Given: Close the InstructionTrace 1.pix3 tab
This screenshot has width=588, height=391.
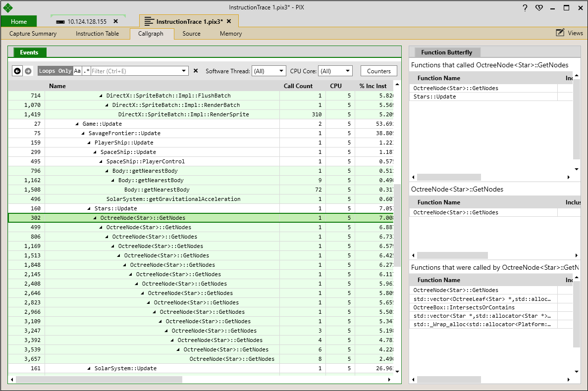Looking at the screenshot, I should point(229,21).
